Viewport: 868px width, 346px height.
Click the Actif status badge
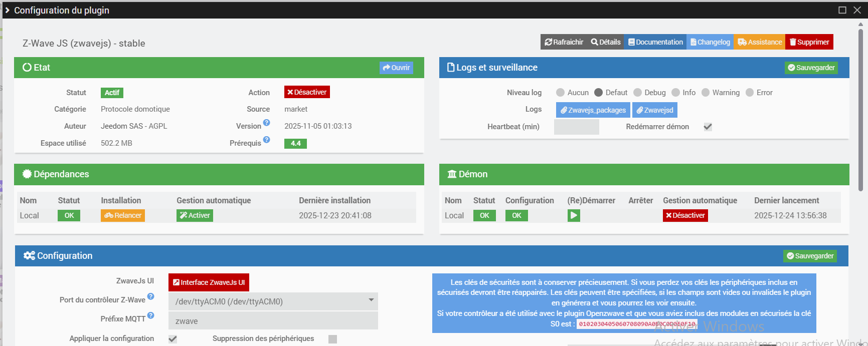point(112,93)
